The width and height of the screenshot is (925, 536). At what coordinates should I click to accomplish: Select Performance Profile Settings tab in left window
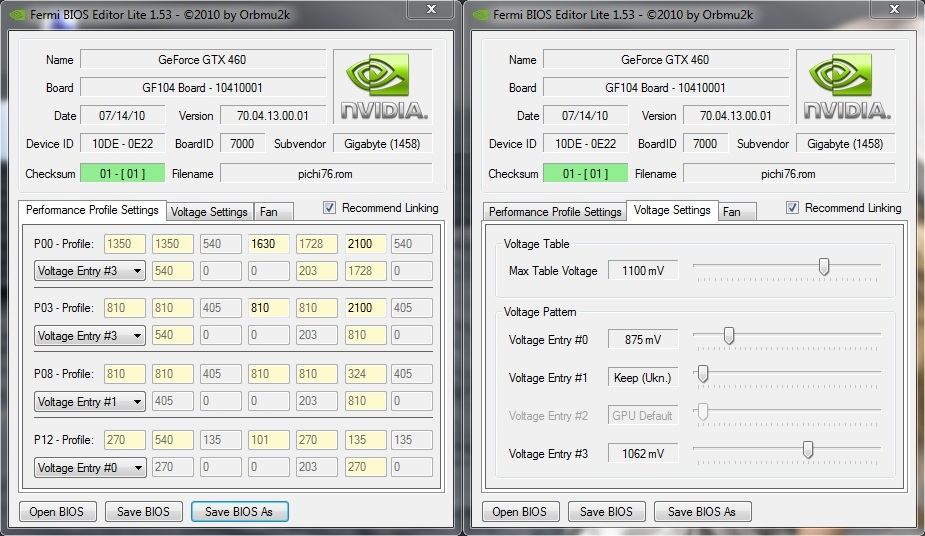pos(92,210)
